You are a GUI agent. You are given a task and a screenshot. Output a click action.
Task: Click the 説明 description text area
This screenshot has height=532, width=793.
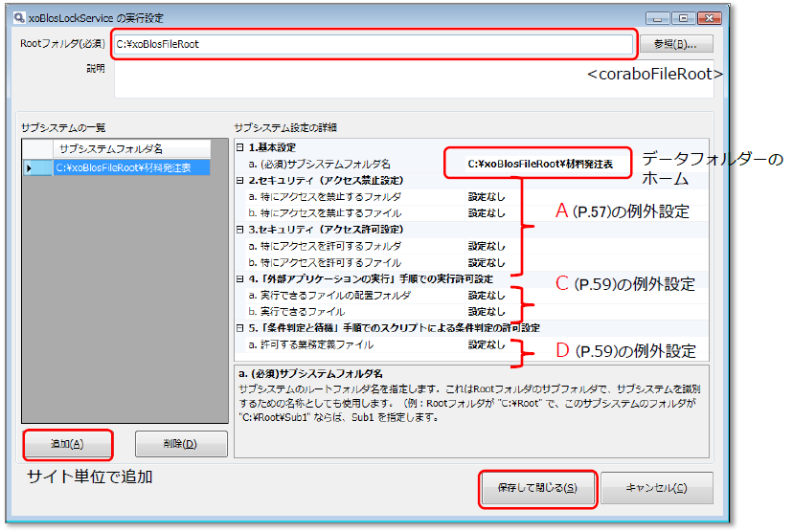(414, 79)
